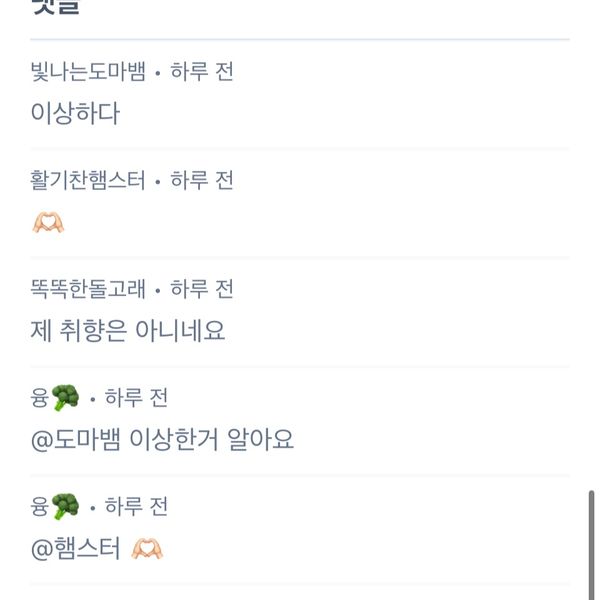600x600 pixels.
Task: Click 하루 전 timestamp of 똑똑한돌고래 comment
Action: 202,289
